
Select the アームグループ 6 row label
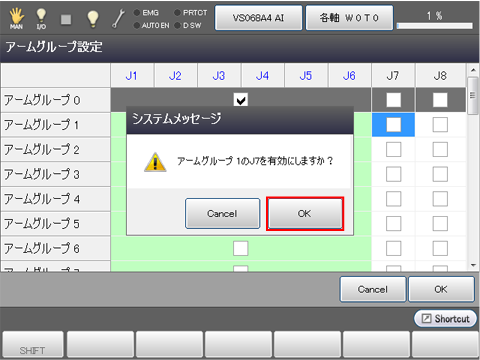point(56,248)
